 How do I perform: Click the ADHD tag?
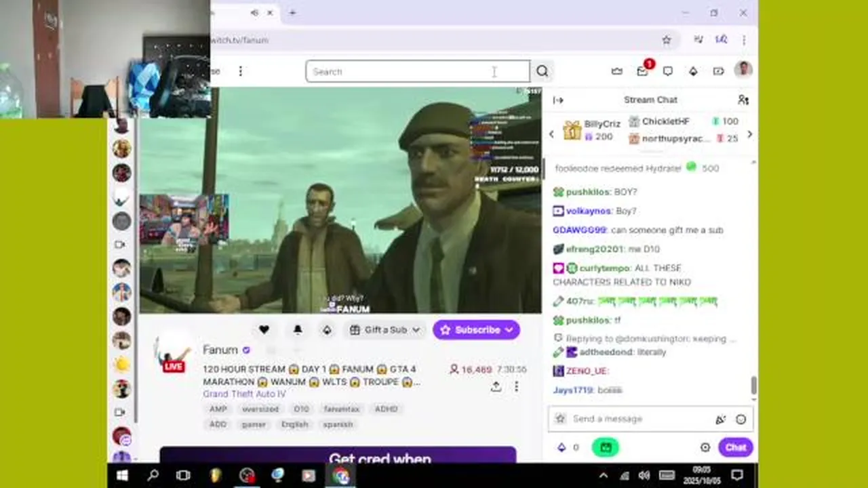386,409
